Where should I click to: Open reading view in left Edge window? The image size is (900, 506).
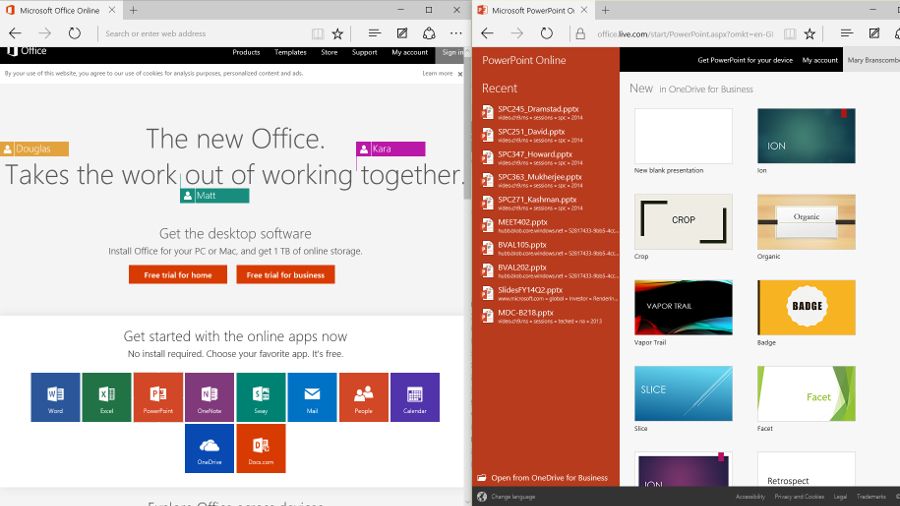click(x=317, y=34)
